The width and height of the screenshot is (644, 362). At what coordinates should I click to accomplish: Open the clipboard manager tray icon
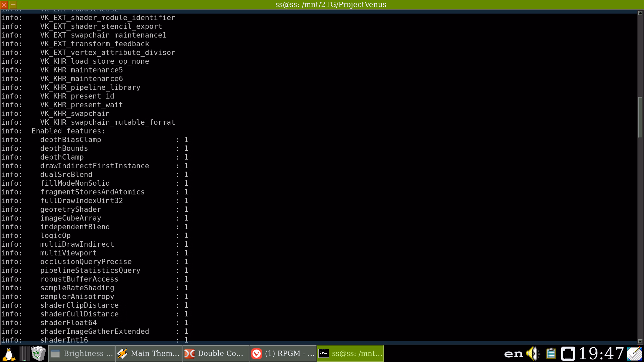click(x=551, y=354)
